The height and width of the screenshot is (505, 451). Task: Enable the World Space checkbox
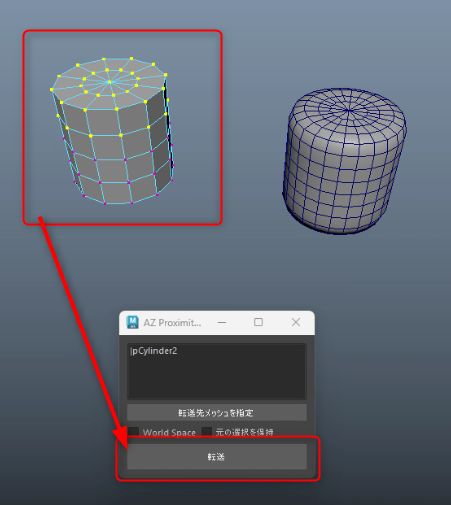(134, 432)
